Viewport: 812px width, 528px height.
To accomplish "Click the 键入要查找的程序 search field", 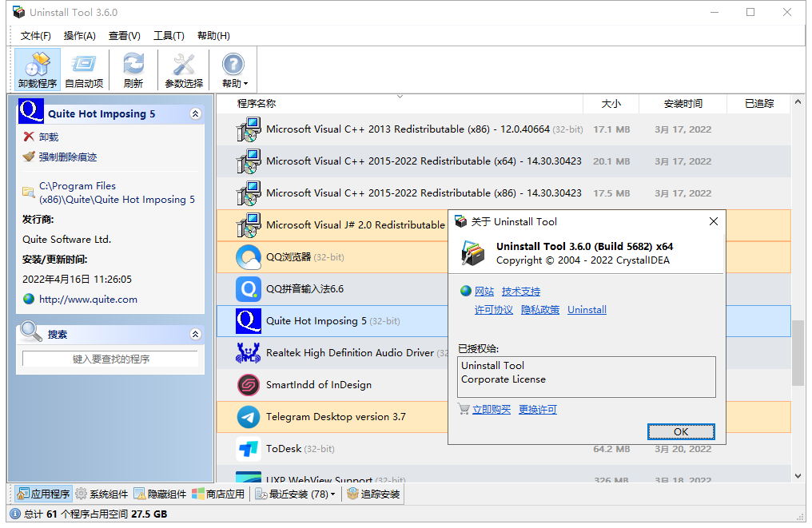I will tap(110, 359).
